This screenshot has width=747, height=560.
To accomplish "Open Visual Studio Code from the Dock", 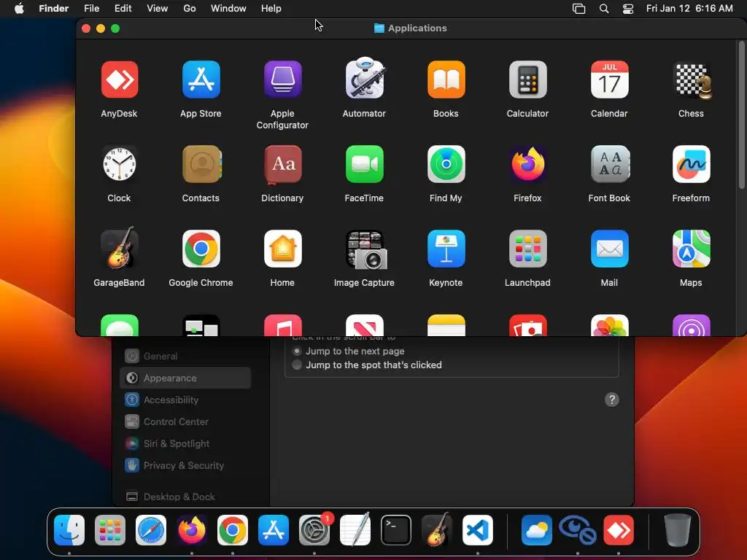I will pyautogui.click(x=478, y=530).
